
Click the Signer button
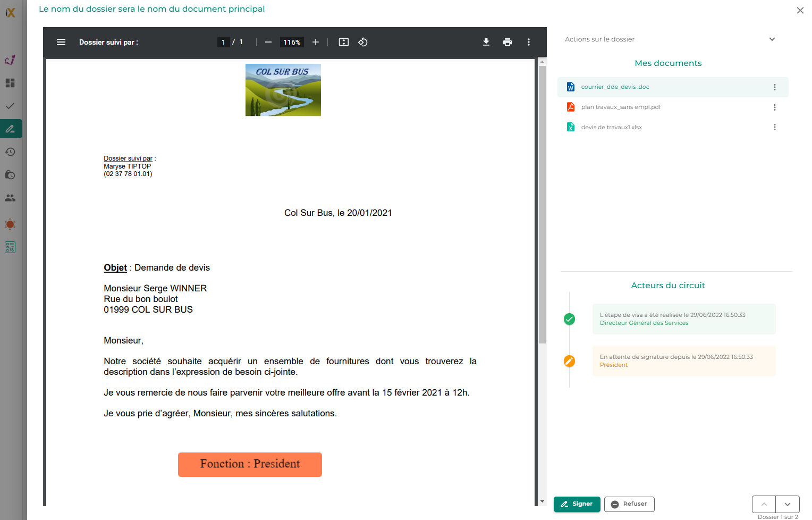pyautogui.click(x=577, y=504)
